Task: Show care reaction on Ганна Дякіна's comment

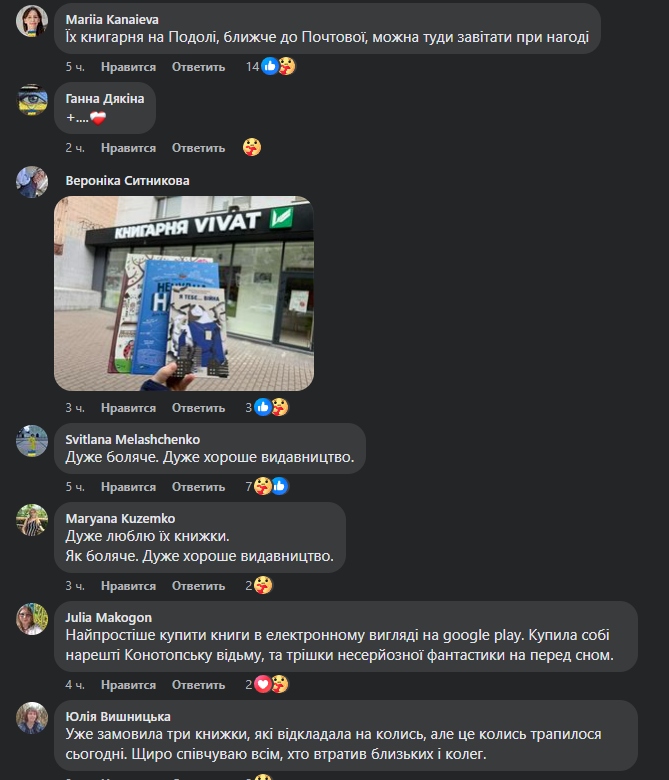Action: pos(252,147)
